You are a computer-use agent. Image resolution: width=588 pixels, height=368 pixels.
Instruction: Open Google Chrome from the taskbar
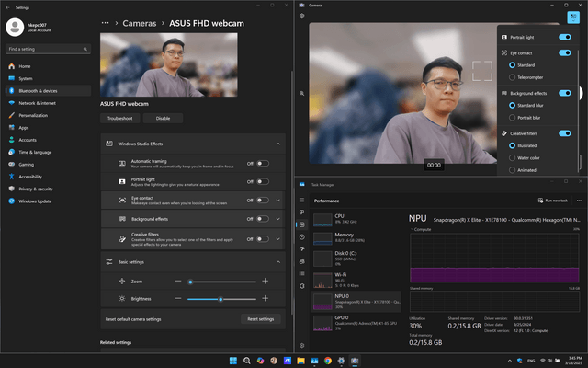[328, 361]
